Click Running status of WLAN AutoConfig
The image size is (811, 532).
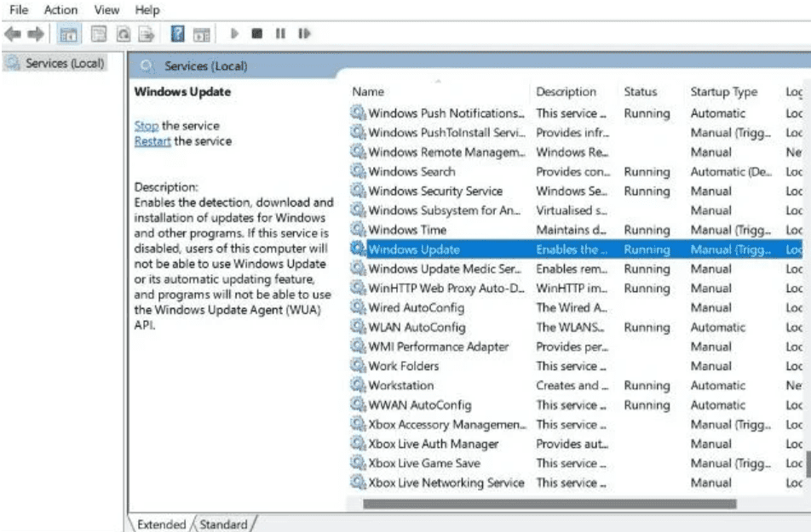tap(647, 327)
